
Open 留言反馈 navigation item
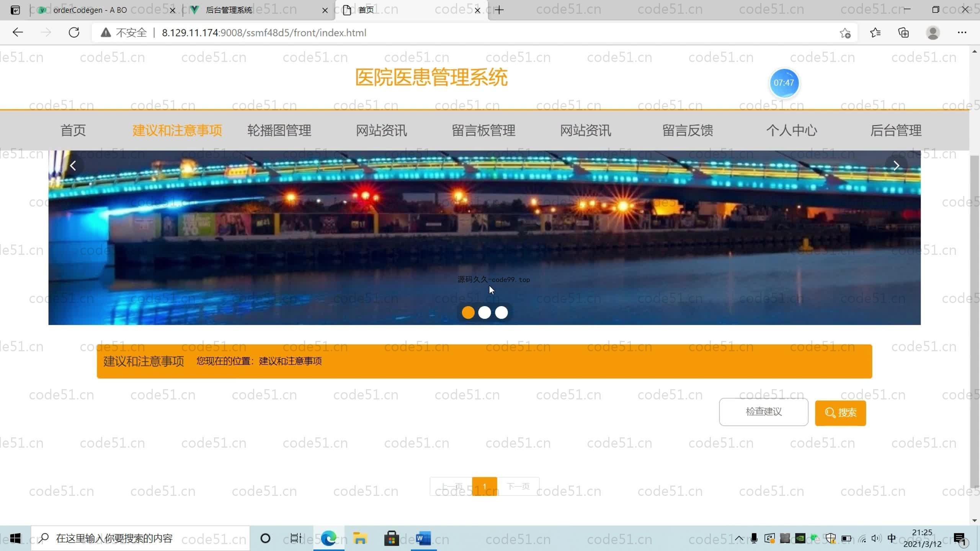688,130
